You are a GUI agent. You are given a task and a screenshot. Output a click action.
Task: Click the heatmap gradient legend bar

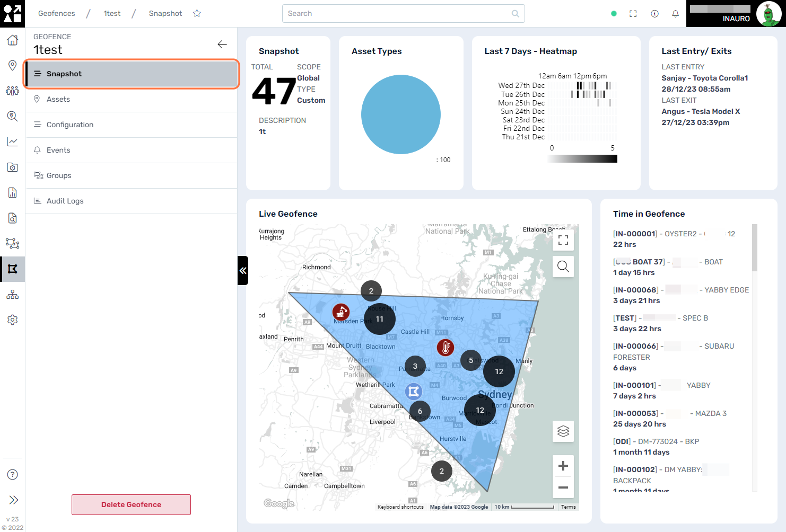[582, 158]
